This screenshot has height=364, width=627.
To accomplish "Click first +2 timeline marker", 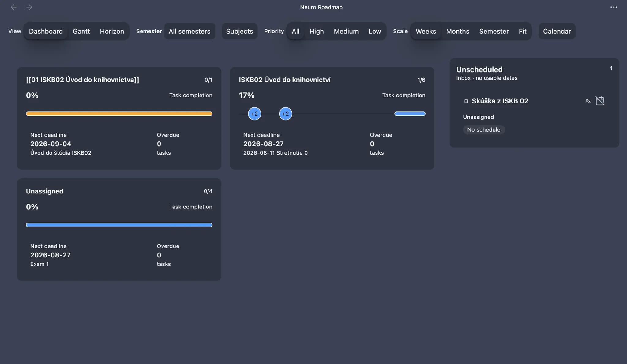I will pyautogui.click(x=254, y=114).
